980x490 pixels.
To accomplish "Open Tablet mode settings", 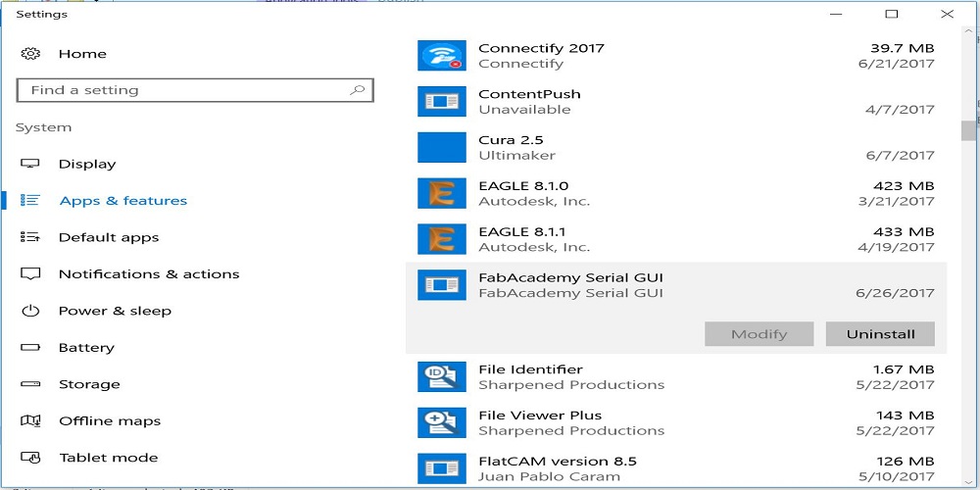I will (x=109, y=458).
